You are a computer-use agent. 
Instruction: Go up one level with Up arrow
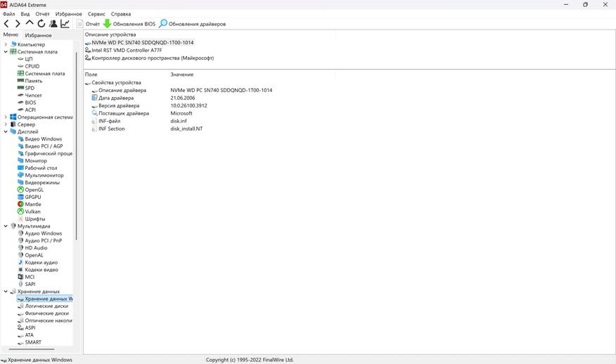pos(30,23)
